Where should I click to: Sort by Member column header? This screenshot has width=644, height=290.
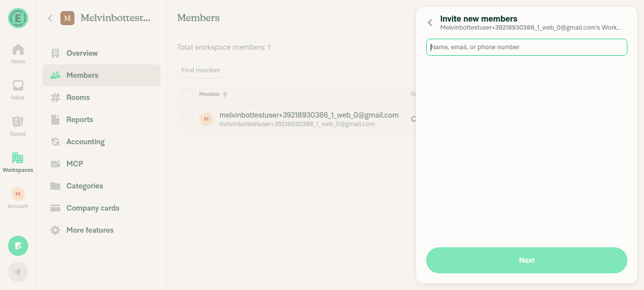tap(213, 94)
